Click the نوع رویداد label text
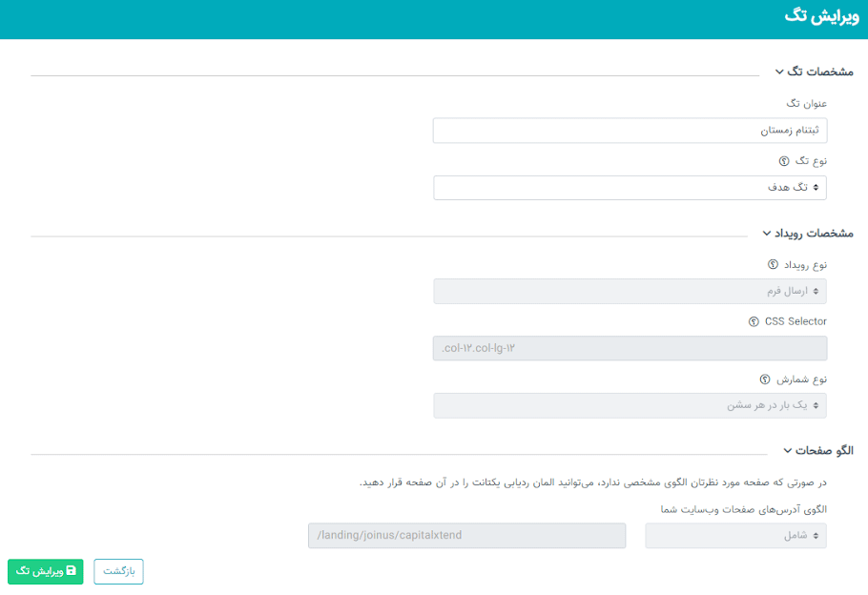This screenshot has width=868, height=595. (x=805, y=264)
